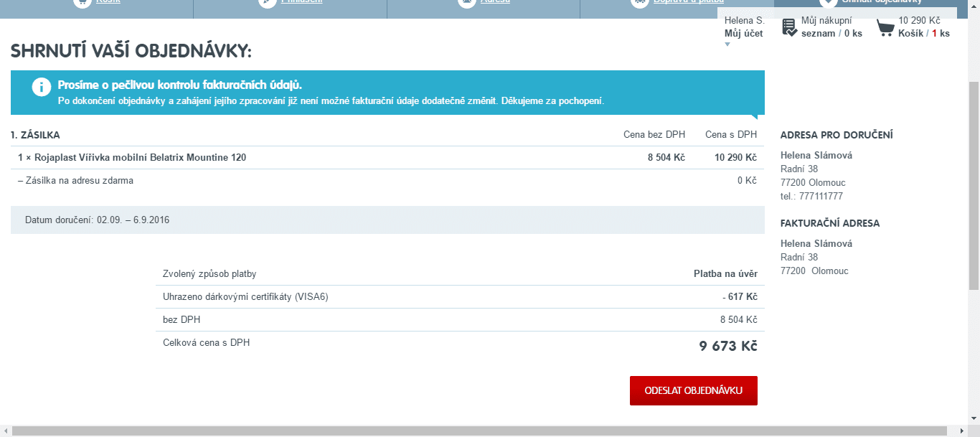Image resolution: width=980 pixels, height=437 pixels.
Task: Click the Košík step cart icon
Action: pyautogui.click(x=82, y=2)
